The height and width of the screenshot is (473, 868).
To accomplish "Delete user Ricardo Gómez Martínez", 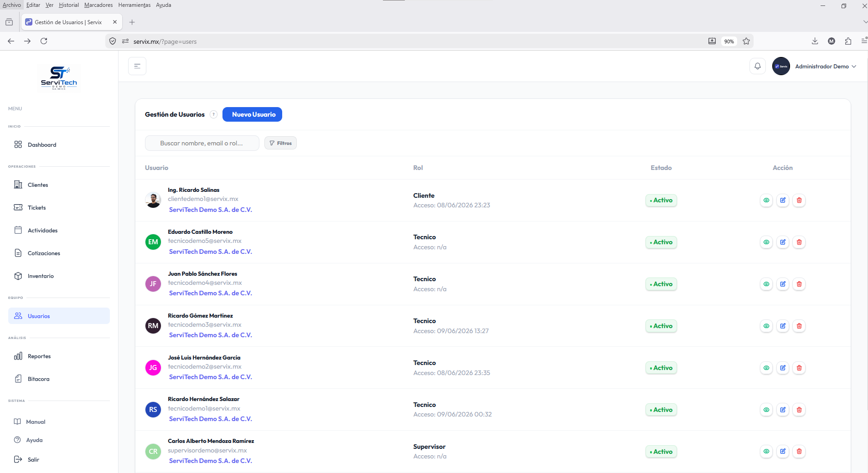I will [x=799, y=326].
